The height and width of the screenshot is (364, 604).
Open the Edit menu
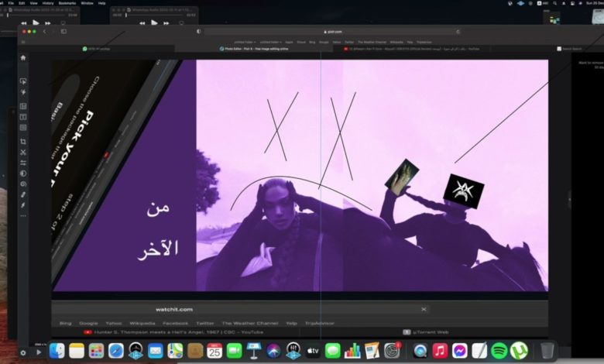(x=22, y=2)
